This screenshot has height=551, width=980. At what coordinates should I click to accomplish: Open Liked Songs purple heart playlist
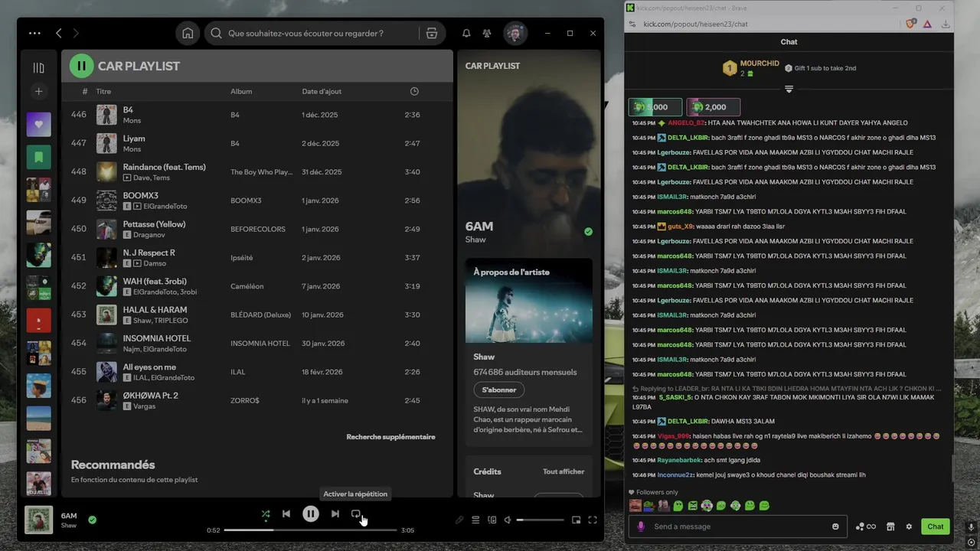(x=38, y=124)
